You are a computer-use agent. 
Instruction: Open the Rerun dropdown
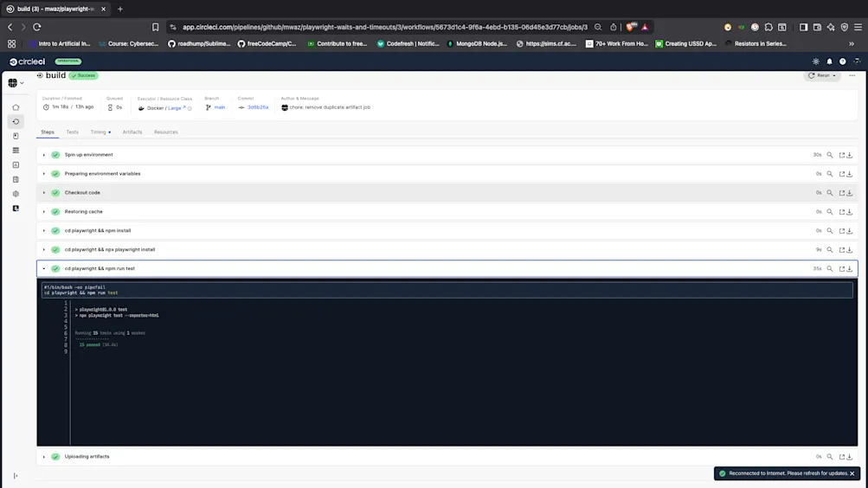tap(822, 75)
